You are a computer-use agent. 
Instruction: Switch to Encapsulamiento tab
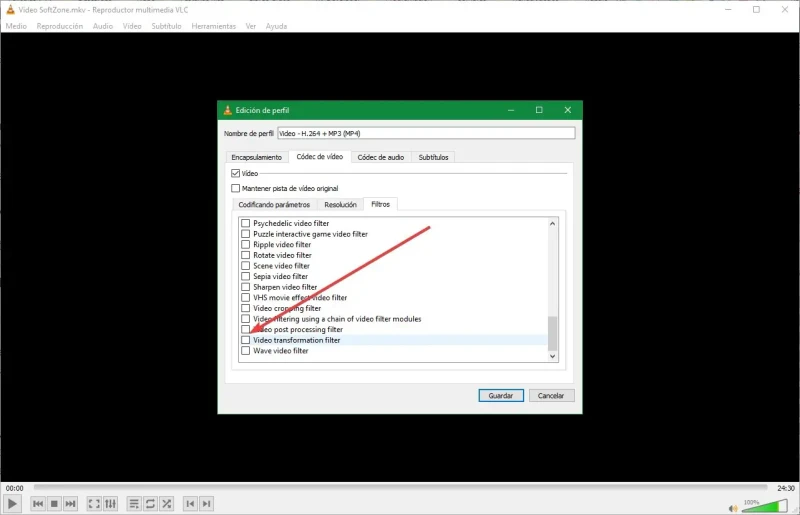click(257, 157)
